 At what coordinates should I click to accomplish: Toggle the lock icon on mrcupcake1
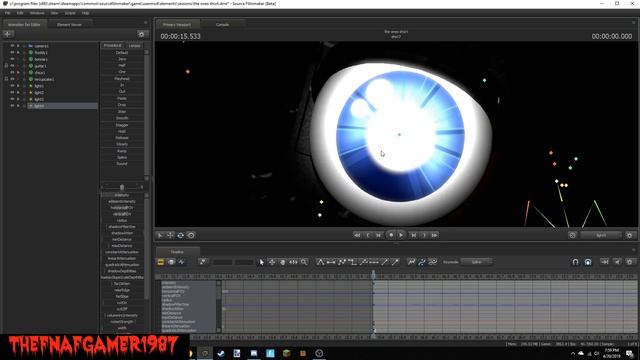pyautogui.click(x=6, y=79)
